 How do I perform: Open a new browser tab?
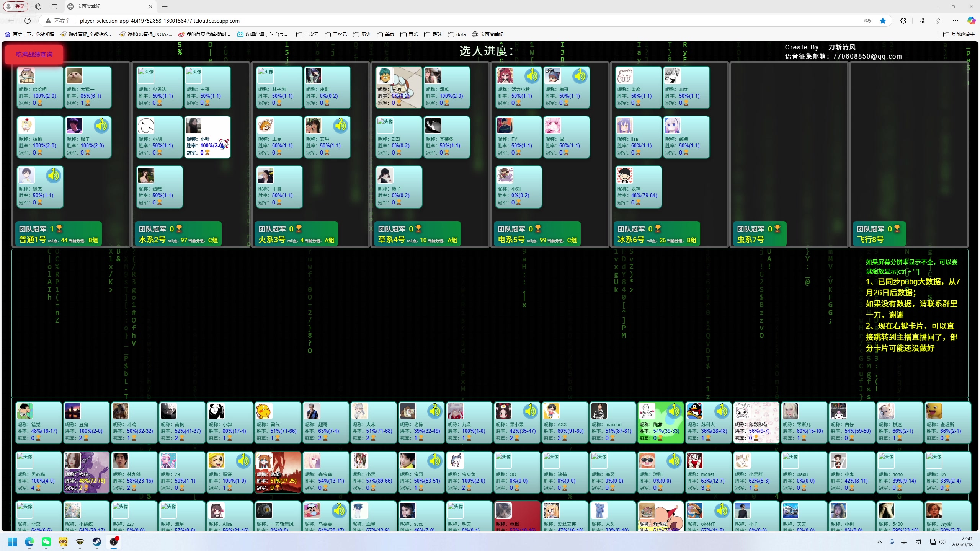[x=165, y=7]
